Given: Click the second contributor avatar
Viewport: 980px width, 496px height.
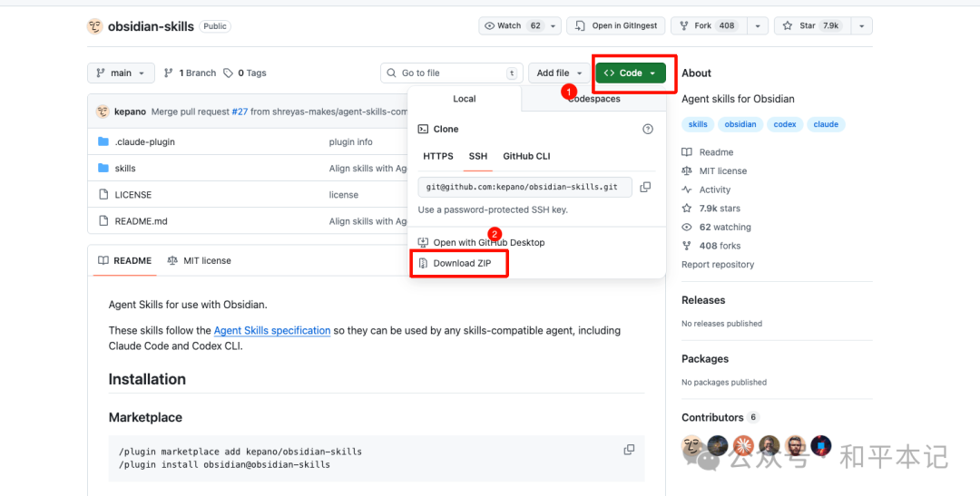Looking at the screenshot, I should click(717, 445).
